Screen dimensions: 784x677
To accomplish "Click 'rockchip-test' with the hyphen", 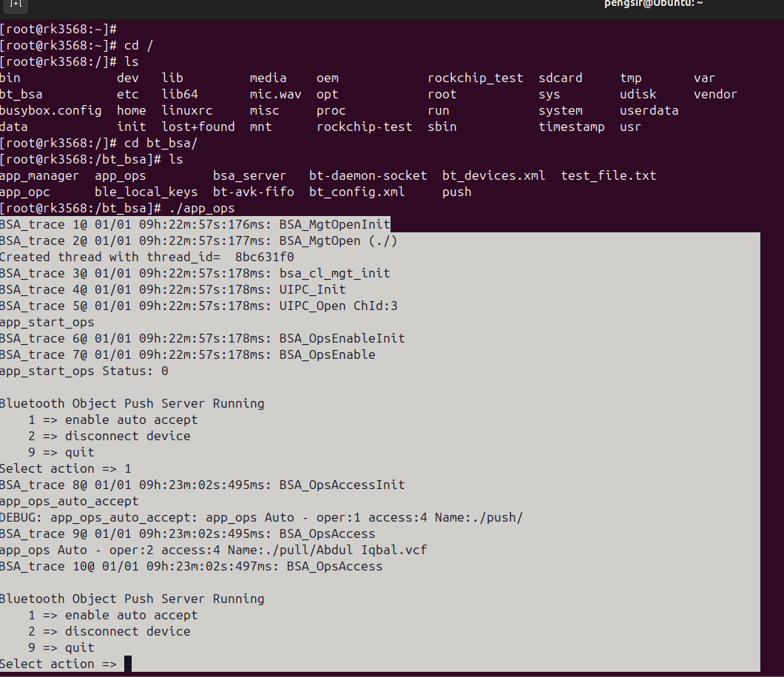I will tap(365, 127).
